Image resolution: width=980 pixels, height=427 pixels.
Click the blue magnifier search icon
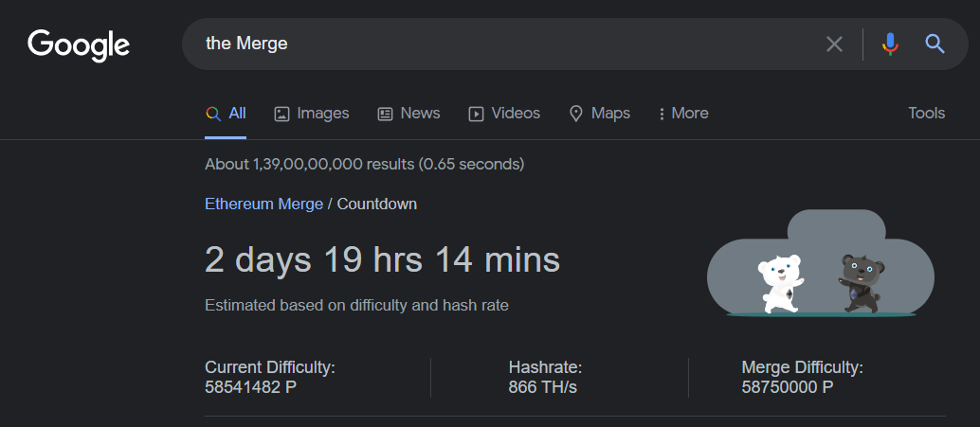[x=935, y=44]
